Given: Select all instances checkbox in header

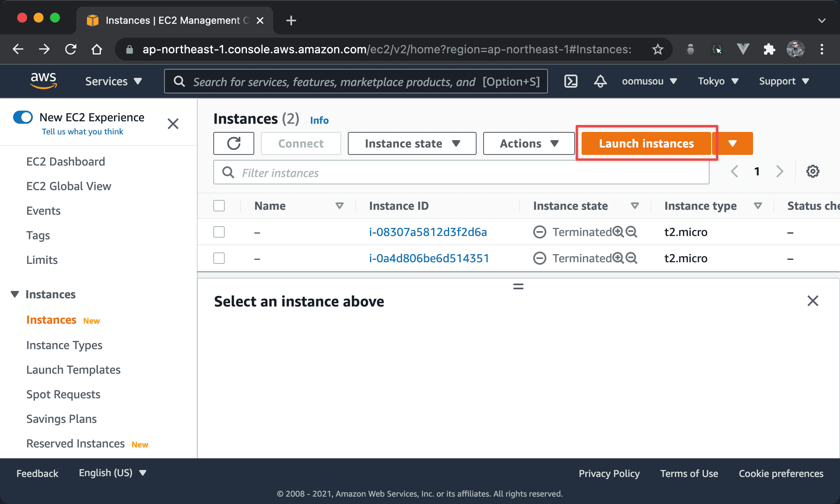Looking at the screenshot, I should point(219,206).
